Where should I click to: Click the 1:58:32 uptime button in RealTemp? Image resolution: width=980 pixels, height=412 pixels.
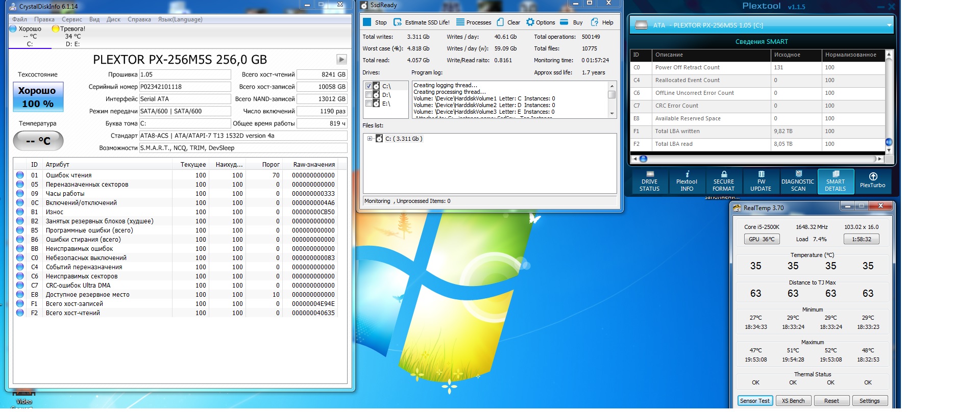(x=862, y=239)
